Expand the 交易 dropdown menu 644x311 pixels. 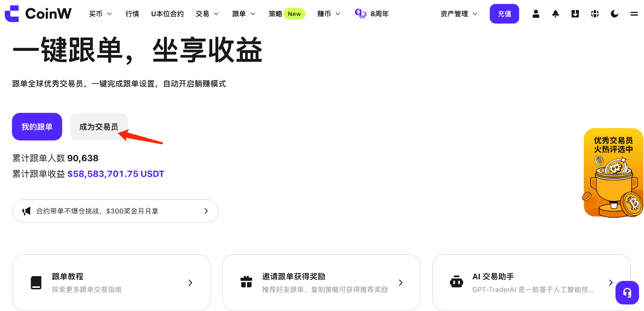(x=207, y=14)
